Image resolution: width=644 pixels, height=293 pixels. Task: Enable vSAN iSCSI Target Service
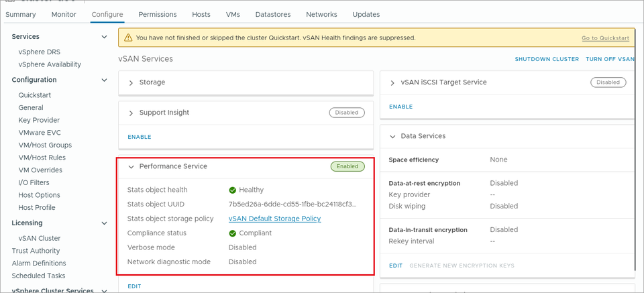pos(401,107)
